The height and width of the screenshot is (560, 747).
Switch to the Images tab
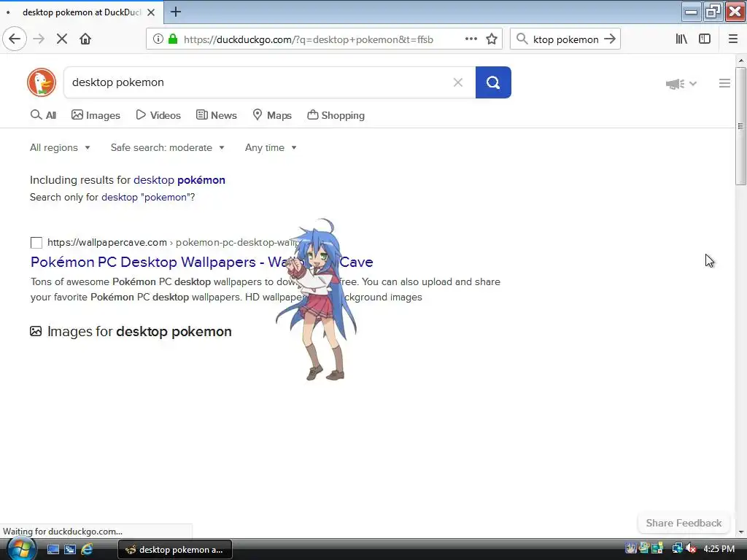click(x=96, y=115)
